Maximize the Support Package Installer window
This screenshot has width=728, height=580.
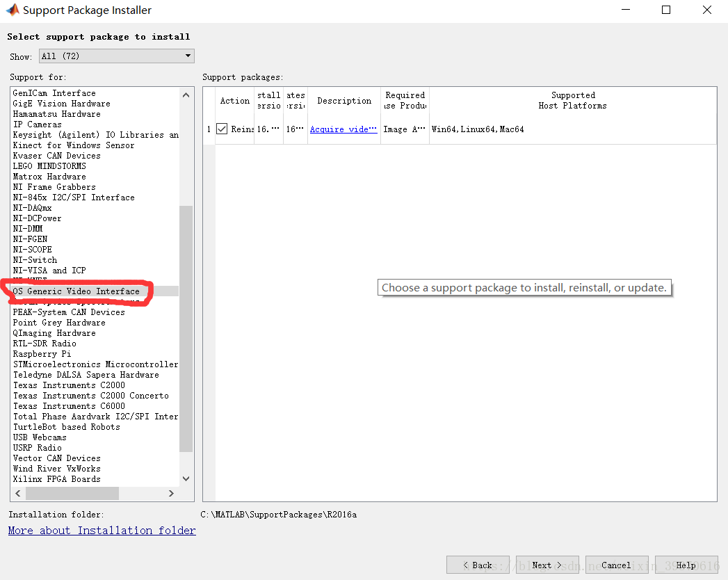pyautogui.click(x=666, y=10)
